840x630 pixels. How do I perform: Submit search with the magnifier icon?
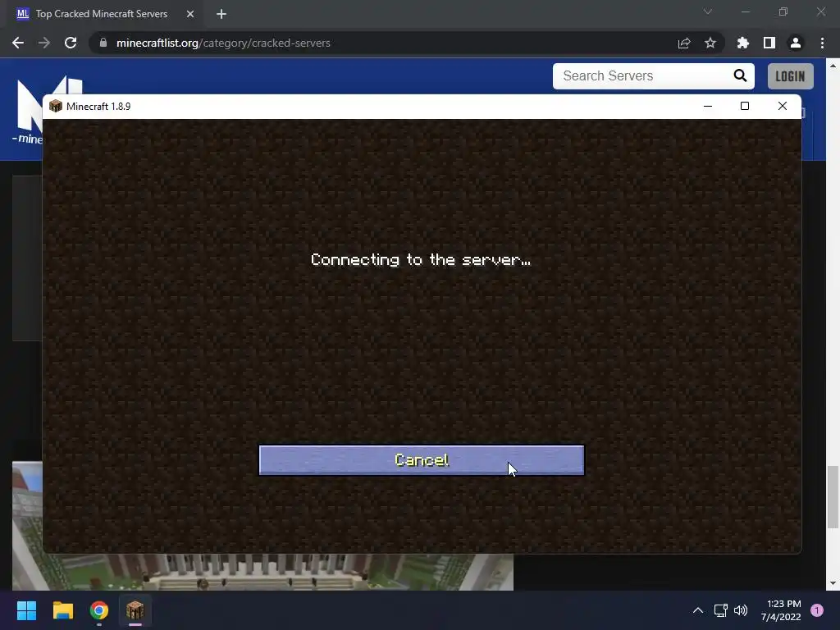point(741,76)
